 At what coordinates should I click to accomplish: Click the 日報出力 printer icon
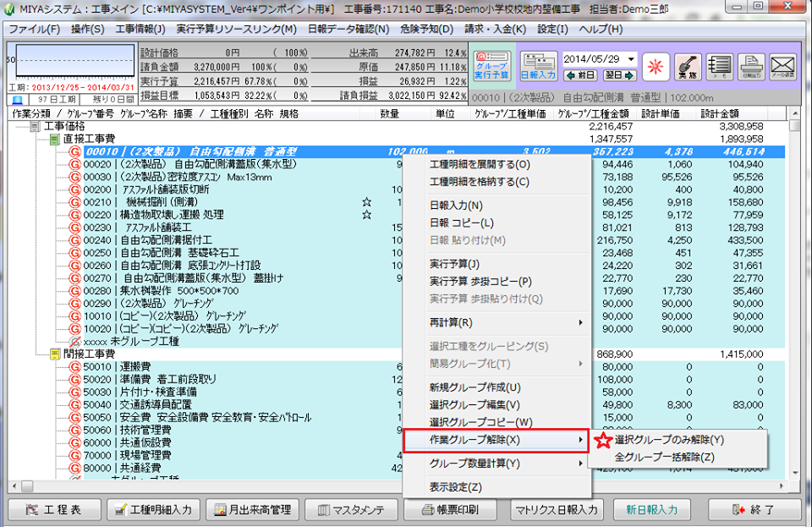click(x=751, y=67)
